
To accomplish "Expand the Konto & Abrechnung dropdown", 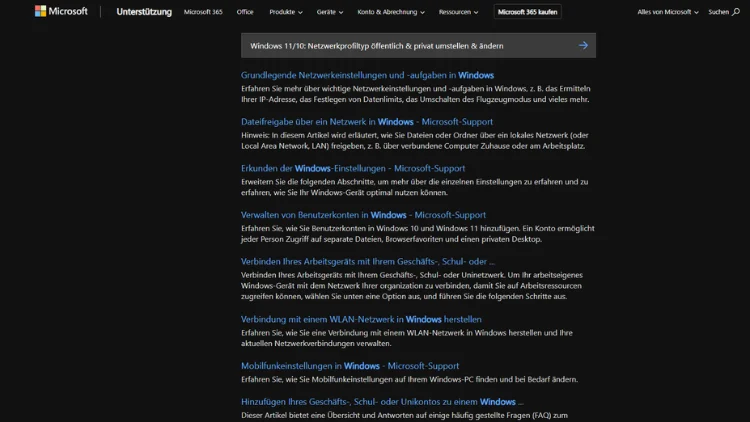I will point(391,12).
